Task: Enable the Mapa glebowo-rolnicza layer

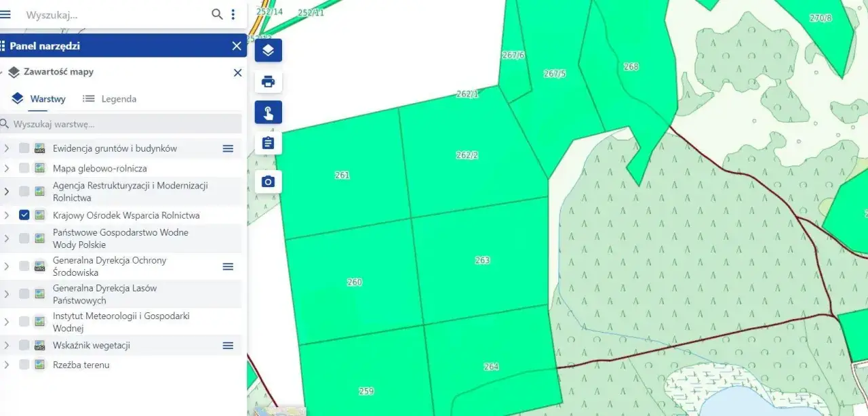Action: [24, 168]
